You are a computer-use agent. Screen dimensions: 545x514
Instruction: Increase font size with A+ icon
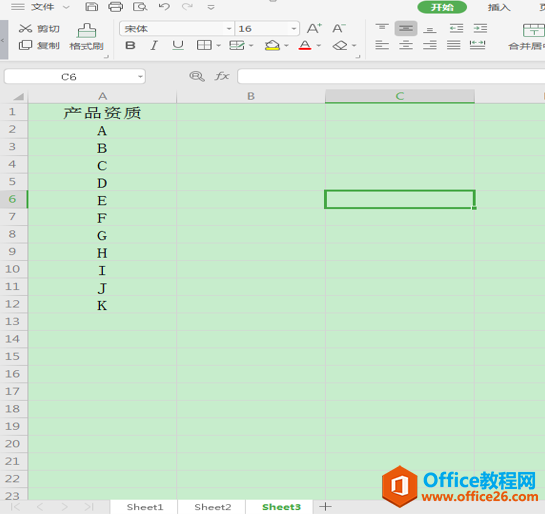pyautogui.click(x=314, y=28)
